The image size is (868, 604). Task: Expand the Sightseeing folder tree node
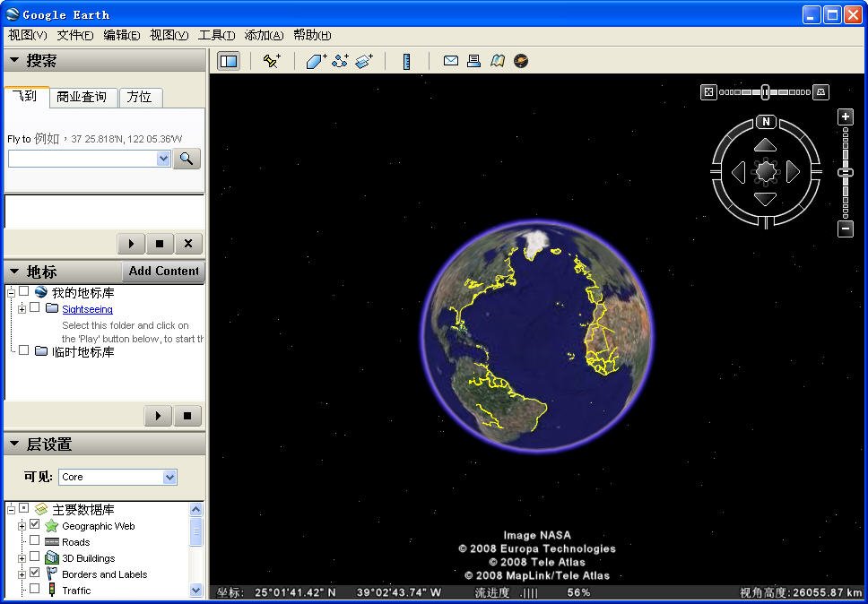tap(22, 308)
